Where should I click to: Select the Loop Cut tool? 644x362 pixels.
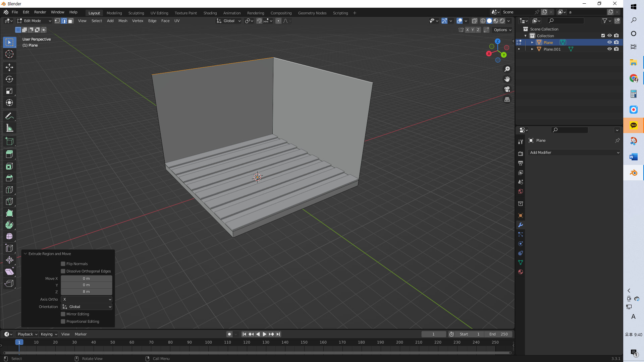9,190
